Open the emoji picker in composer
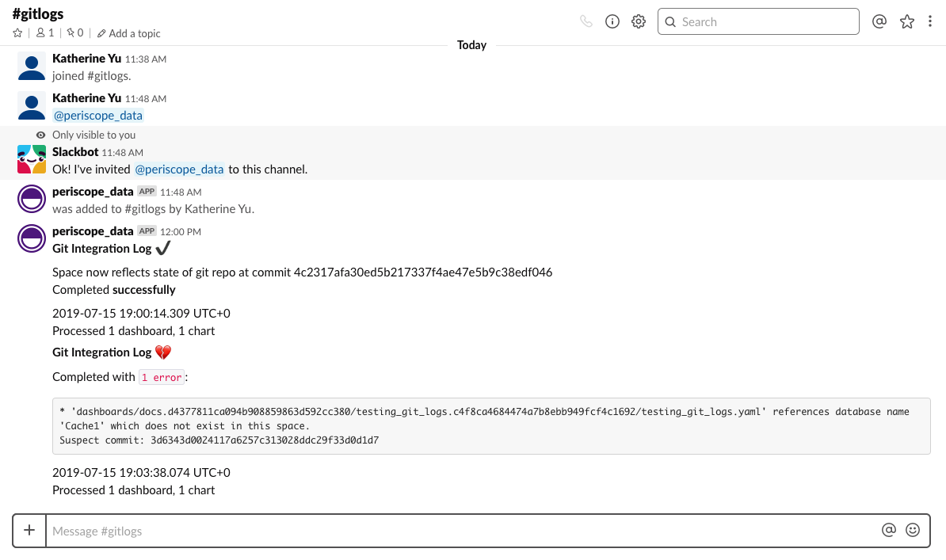The width and height of the screenshot is (946, 560). pyautogui.click(x=913, y=530)
